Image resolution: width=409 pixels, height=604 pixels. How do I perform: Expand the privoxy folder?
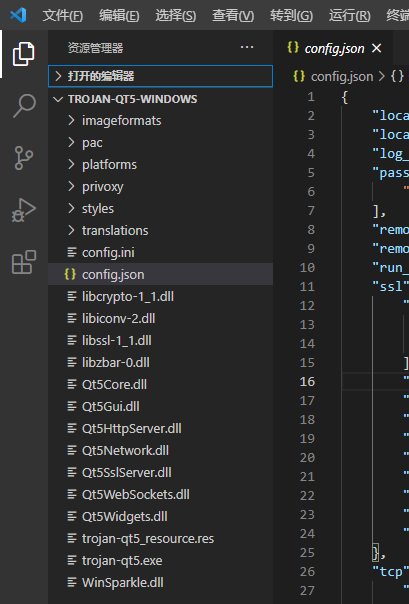tap(161, 186)
